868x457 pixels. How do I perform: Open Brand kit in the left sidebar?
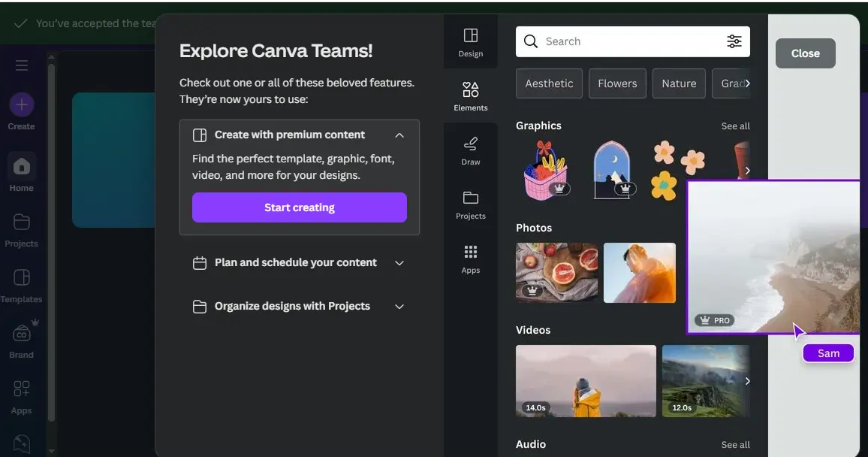22,339
